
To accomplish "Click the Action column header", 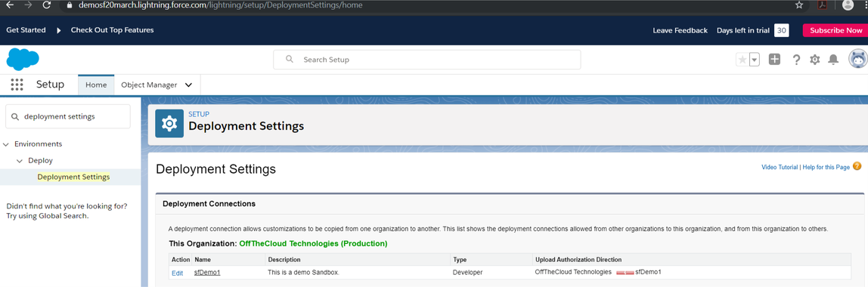I will (x=181, y=259).
